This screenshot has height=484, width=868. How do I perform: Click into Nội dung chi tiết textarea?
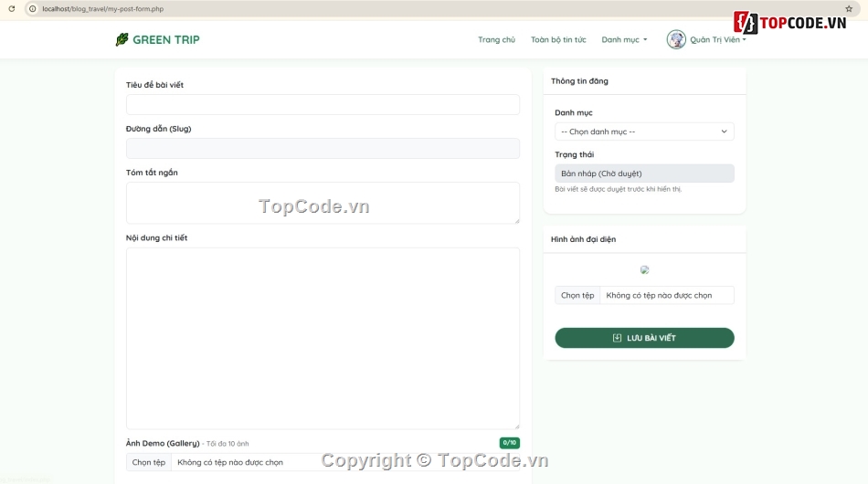(x=323, y=338)
